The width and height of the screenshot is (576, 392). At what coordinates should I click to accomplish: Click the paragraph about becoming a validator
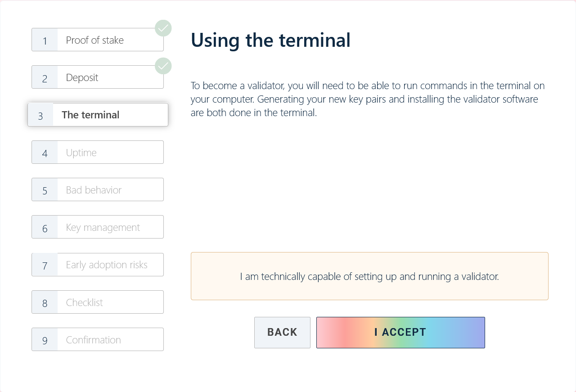click(x=367, y=99)
